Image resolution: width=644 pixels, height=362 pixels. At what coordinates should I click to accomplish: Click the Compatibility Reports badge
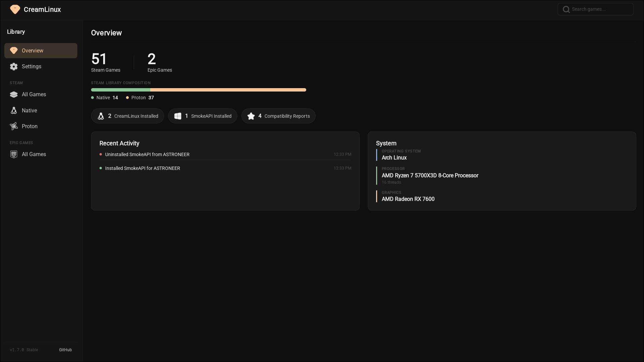(x=278, y=116)
